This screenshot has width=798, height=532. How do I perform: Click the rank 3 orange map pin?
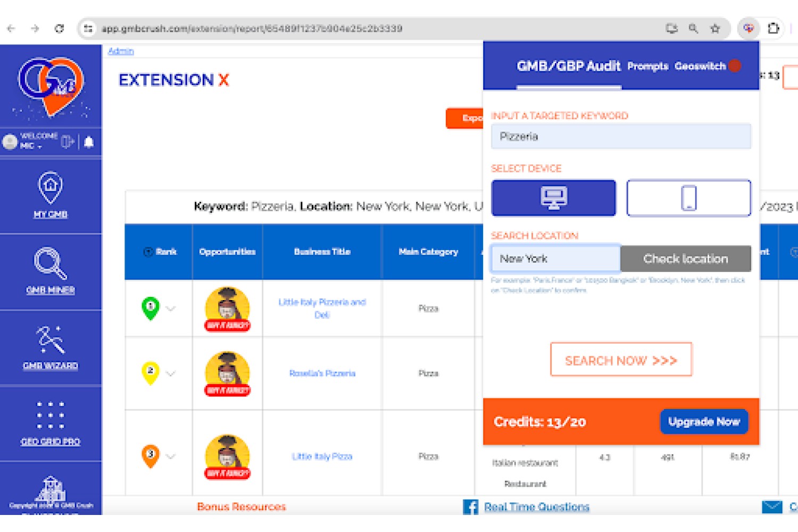click(151, 456)
